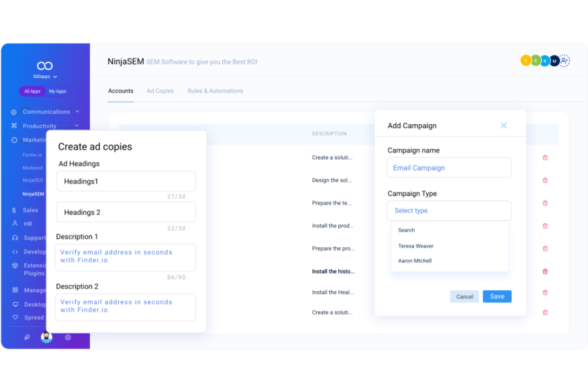Click the Cancel button

tap(464, 297)
